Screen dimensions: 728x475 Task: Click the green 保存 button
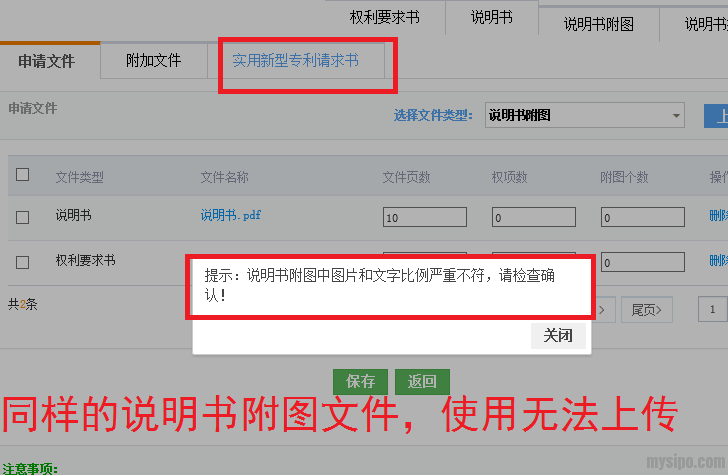point(360,382)
